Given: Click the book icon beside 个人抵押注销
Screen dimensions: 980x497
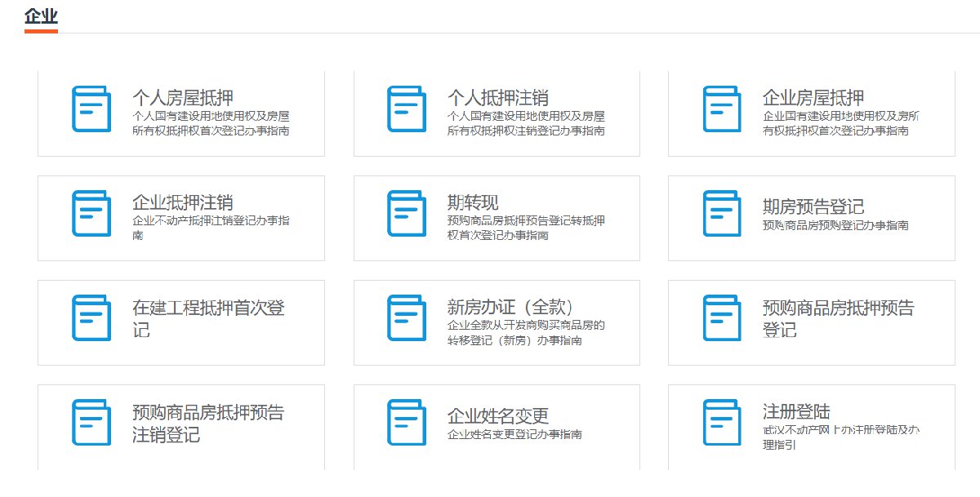Looking at the screenshot, I should tap(406, 109).
